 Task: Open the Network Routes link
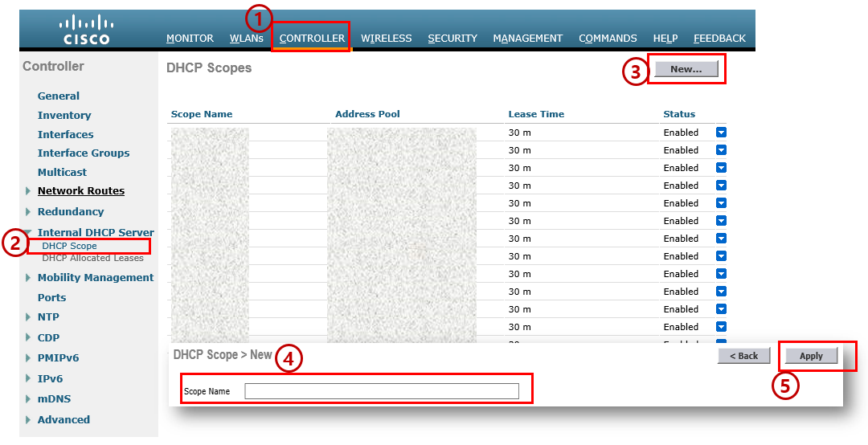pyautogui.click(x=81, y=191)
